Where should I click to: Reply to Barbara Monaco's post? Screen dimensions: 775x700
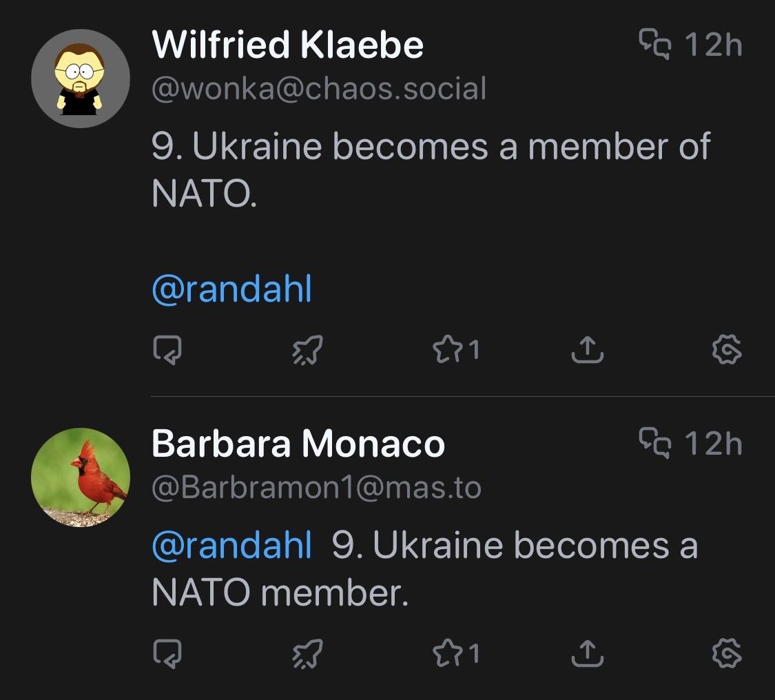[x=167, y=654]
